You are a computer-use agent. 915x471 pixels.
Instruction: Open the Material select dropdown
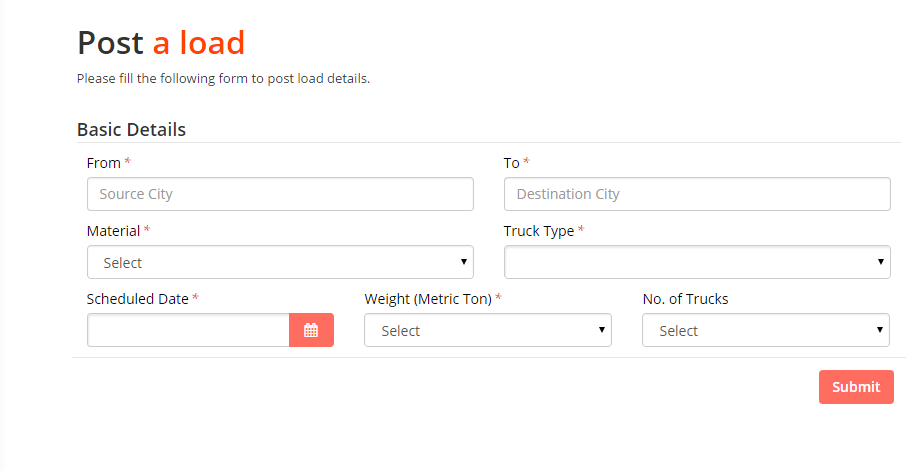280,262
